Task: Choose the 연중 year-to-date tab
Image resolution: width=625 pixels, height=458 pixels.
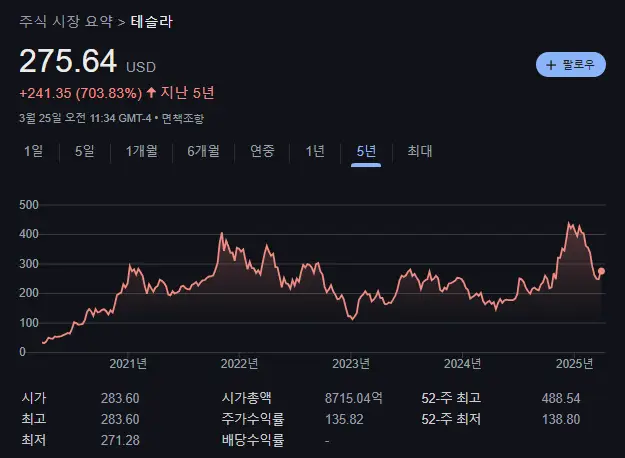Action: [x=262, y=151]
